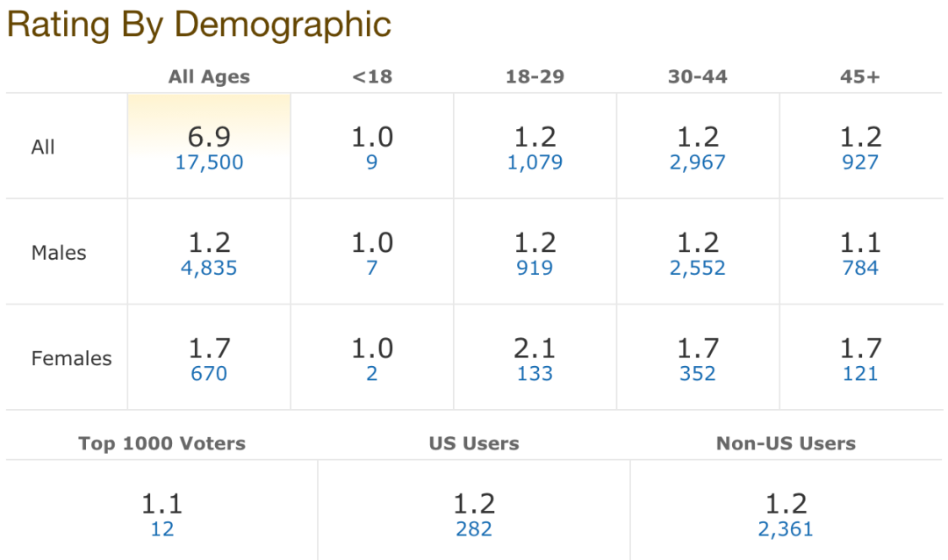Click the 9 votes link under <18
Screen dimensions: 948x560
372,162
